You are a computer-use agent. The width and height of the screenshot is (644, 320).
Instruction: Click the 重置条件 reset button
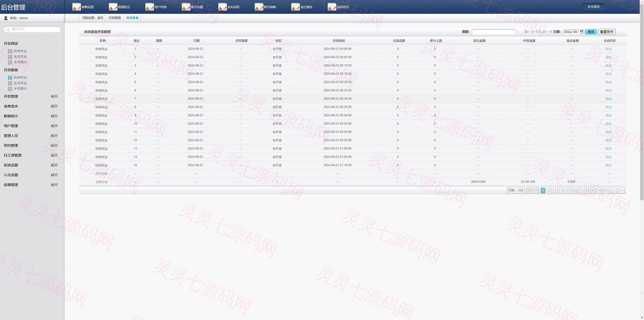(x=607, y=32)
